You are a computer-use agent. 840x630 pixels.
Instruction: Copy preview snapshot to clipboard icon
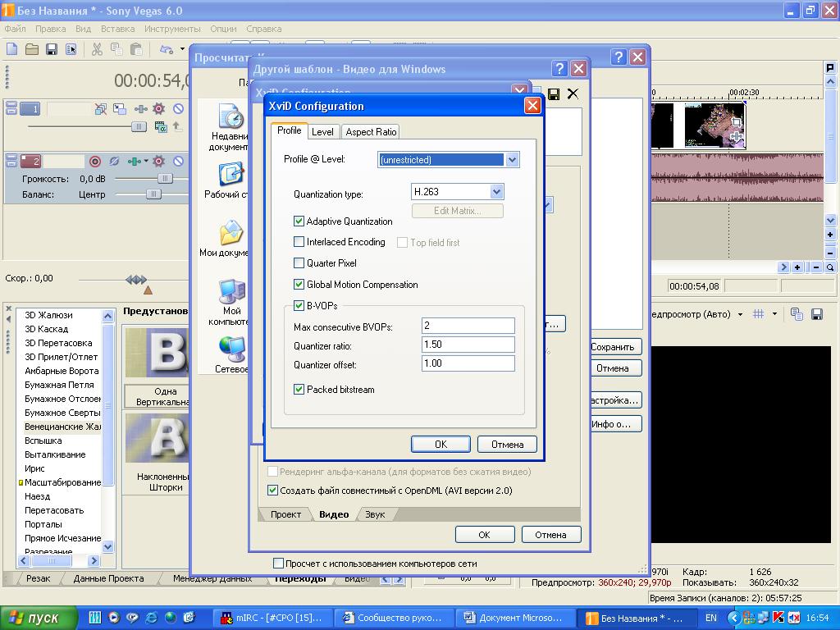(797, 314)
